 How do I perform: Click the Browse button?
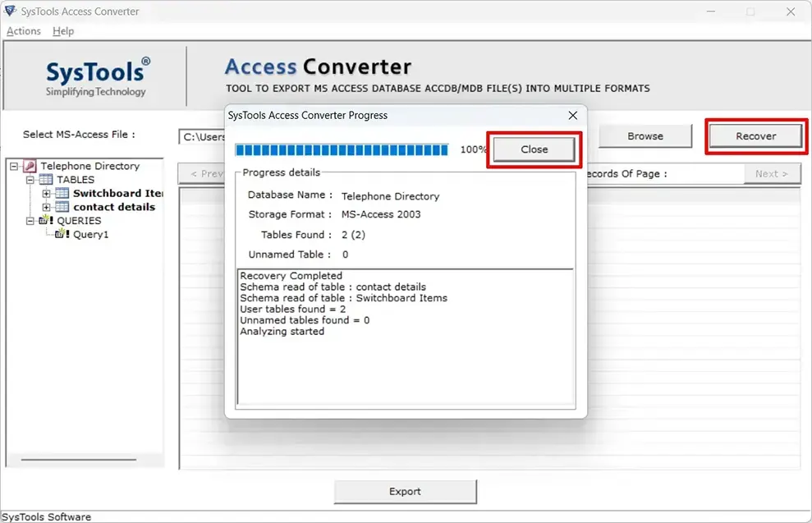[x=645, y=136]
